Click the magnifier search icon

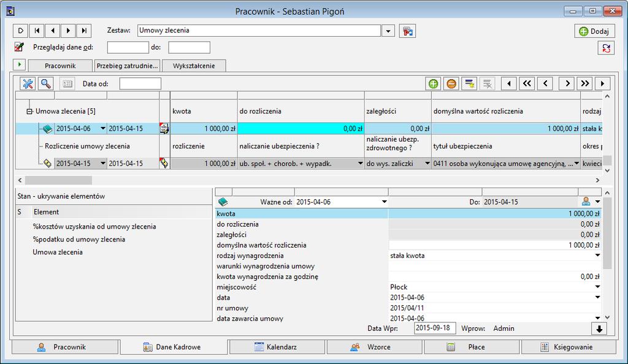[45, 83]
